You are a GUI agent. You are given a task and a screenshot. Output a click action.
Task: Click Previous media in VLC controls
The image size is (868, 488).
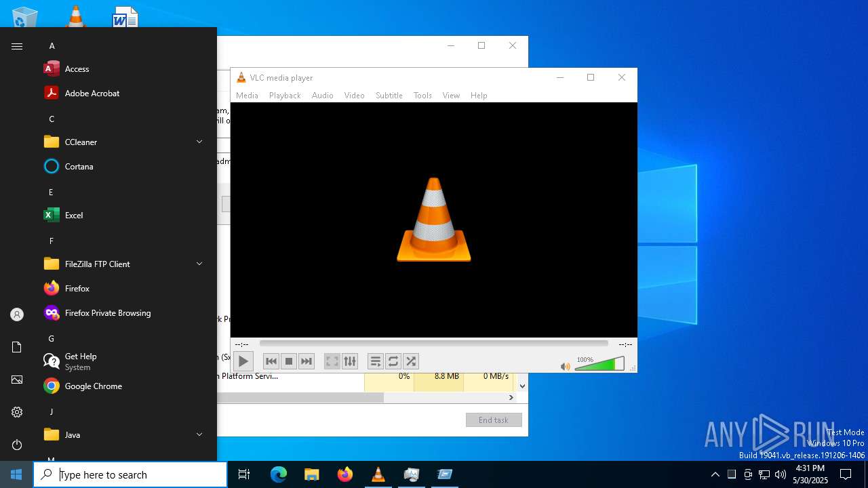pyautogui.click(x=271, y=361)
